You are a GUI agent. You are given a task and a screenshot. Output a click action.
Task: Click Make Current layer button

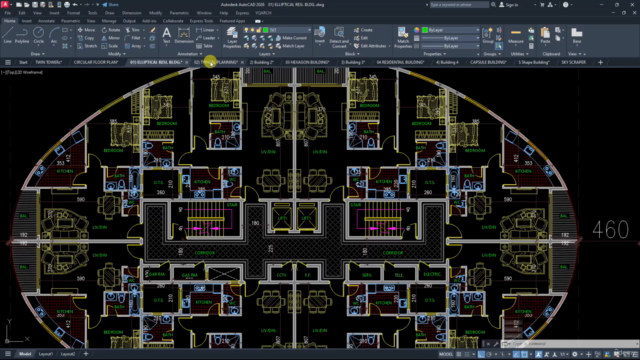pyautogui.click(x=291, y=38)
